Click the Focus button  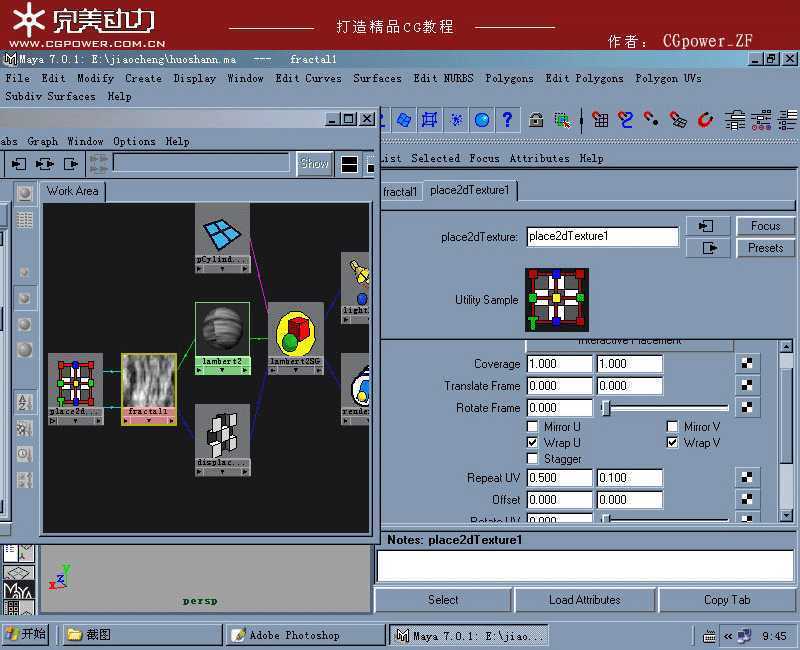(765, 226)
